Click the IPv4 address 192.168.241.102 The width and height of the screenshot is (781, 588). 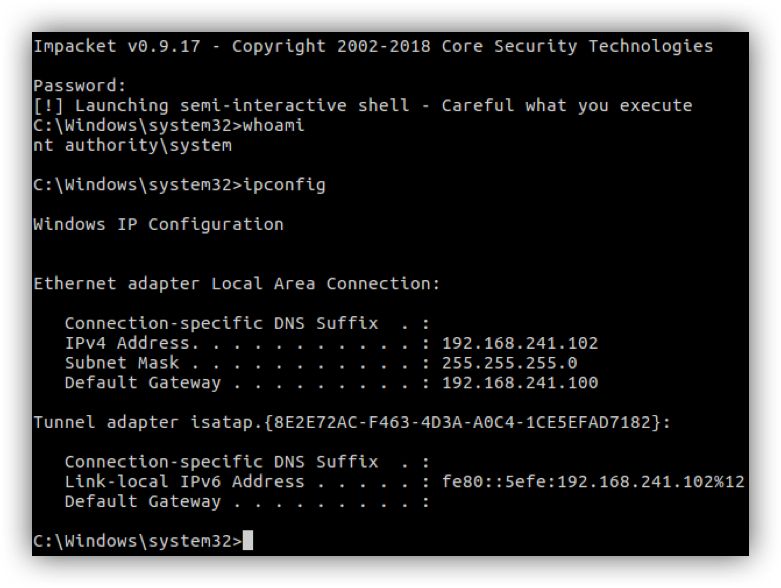tap(520, 343)
